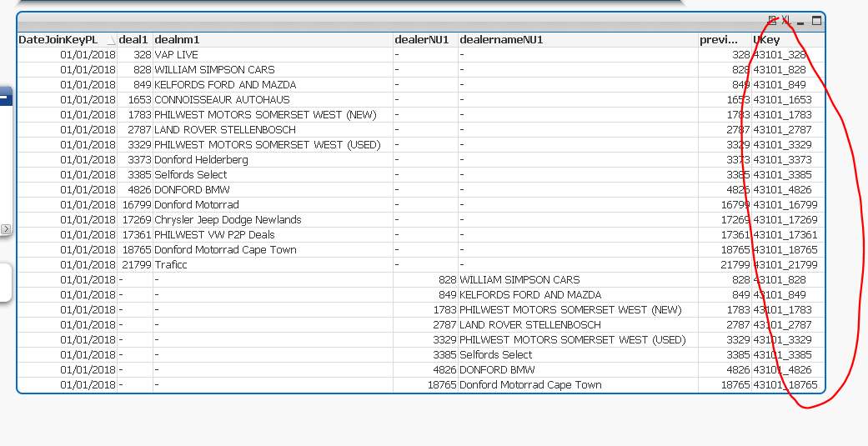Select WILLIAM SIMPSON CARS in dealnm1 column

pos(214,70)
